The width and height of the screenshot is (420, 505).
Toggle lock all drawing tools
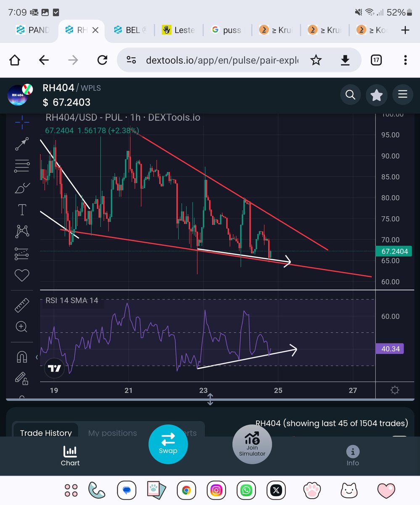22,378
